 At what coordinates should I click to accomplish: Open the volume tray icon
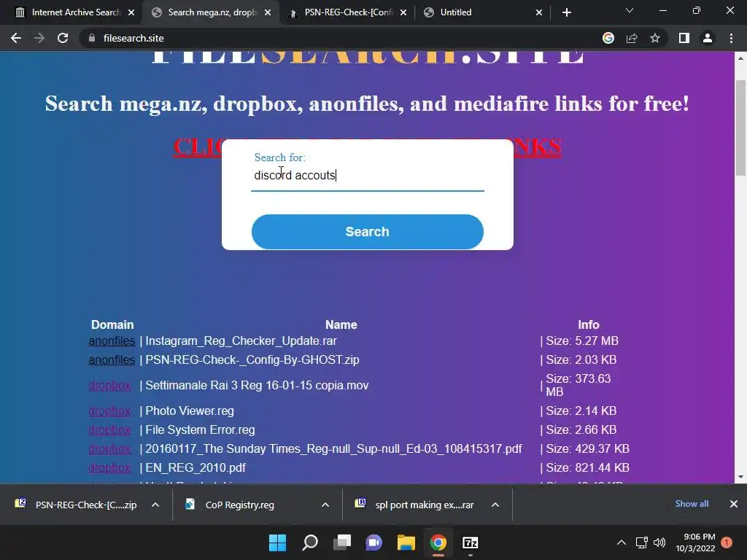point(659,542)
